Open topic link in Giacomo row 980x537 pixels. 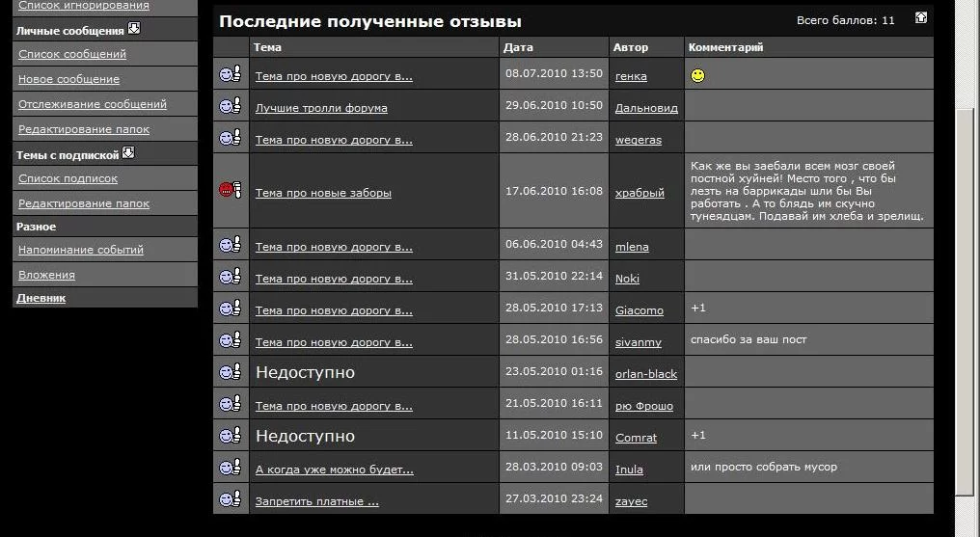(334, 310)
